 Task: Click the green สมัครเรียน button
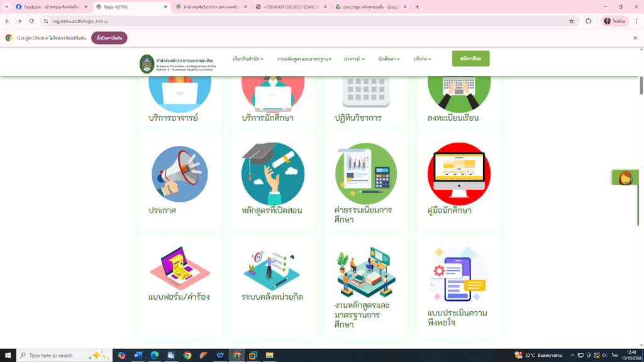(470, 58)
